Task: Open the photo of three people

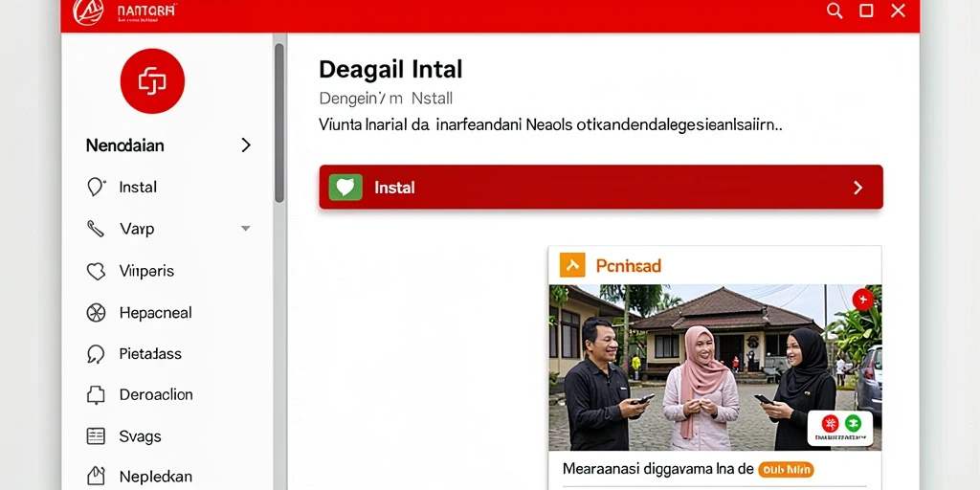Action: pos(715,367)
